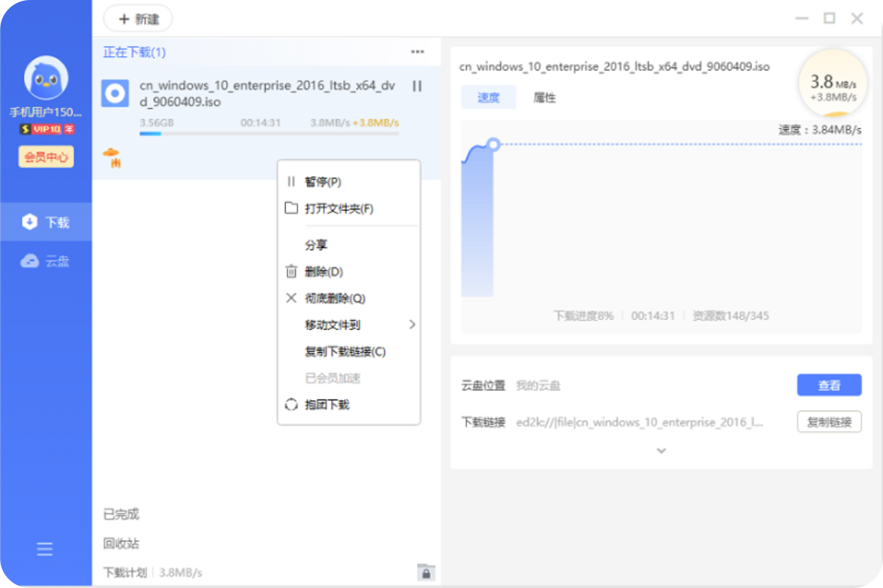Click the 查看 cloud location button

[x=829, y=385]
